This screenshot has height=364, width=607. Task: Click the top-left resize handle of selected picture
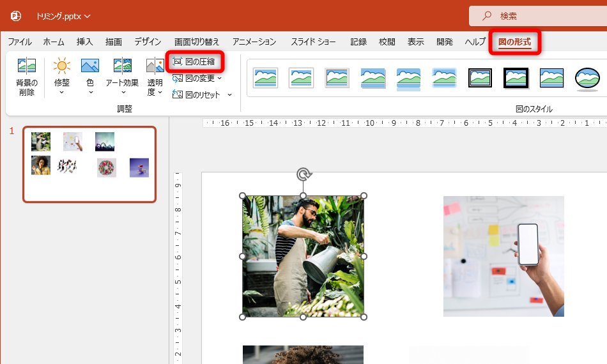coord(243,196)
